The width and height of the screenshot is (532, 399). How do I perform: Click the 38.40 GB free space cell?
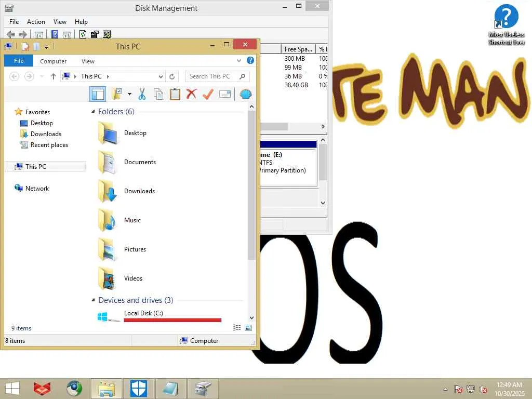tap(296, 85)
